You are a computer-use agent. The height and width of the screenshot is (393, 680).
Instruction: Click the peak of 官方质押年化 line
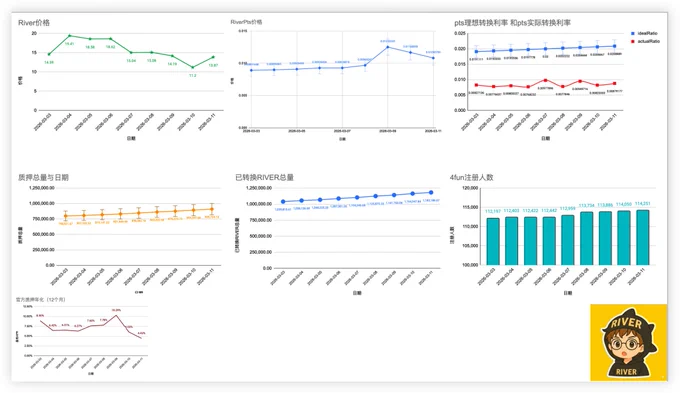coord(116,315)
